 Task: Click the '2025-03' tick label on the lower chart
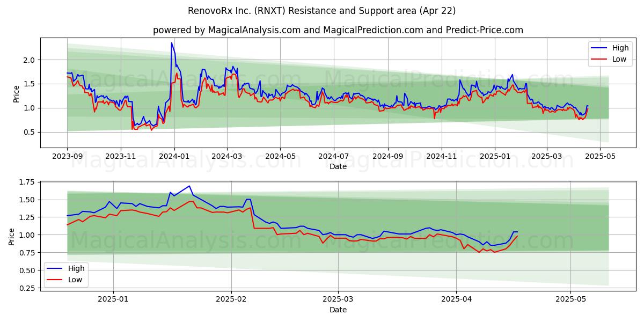pyautogui.click(x=338, y=299)
